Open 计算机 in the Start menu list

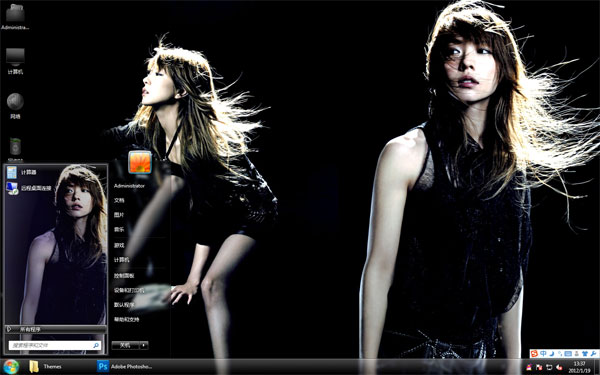122,260
